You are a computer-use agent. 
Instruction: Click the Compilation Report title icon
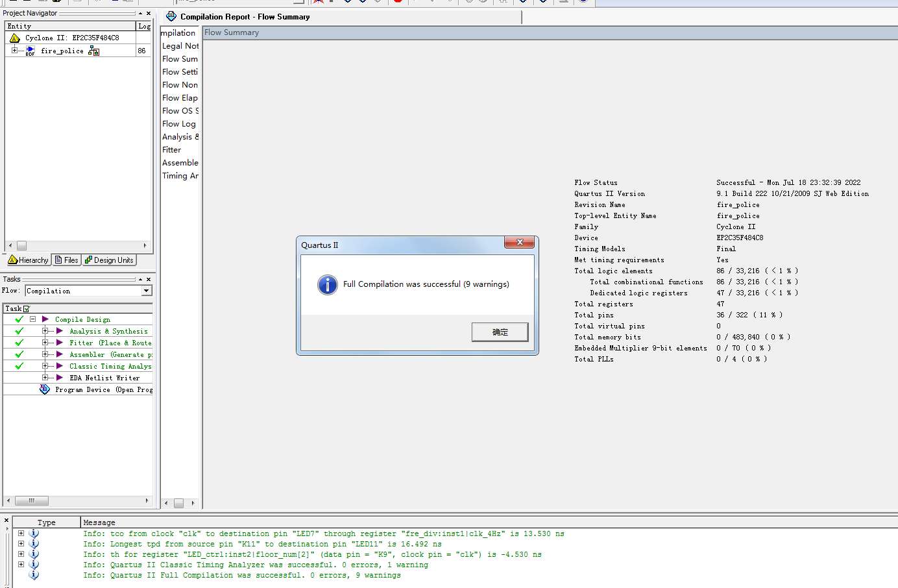tap(171, 16)
